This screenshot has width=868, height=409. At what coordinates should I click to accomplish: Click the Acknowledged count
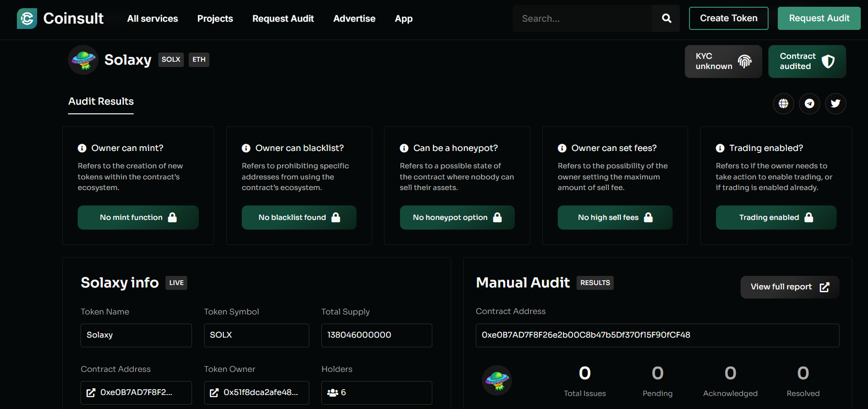pos(730,373)
